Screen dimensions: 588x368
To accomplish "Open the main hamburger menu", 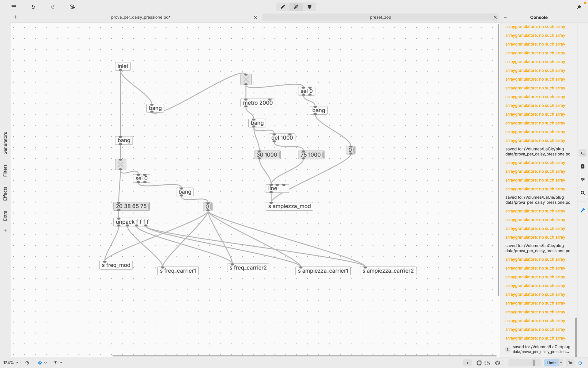I will pos(13,7).
